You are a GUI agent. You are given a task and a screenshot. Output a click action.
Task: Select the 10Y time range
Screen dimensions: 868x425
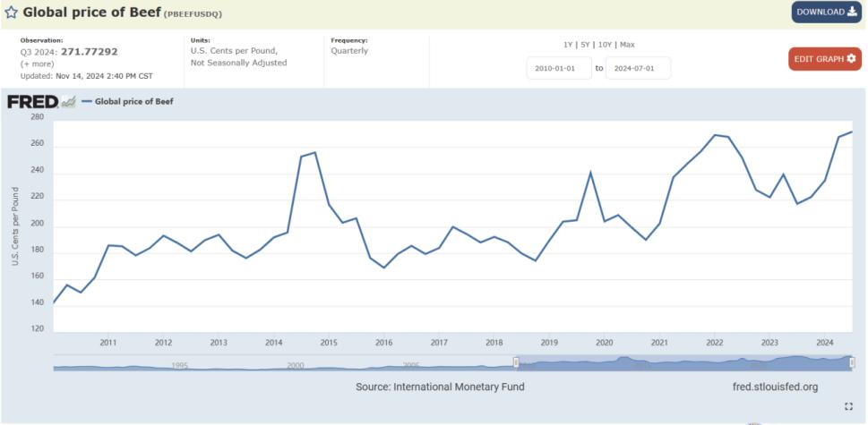click(x=606, y=45)
